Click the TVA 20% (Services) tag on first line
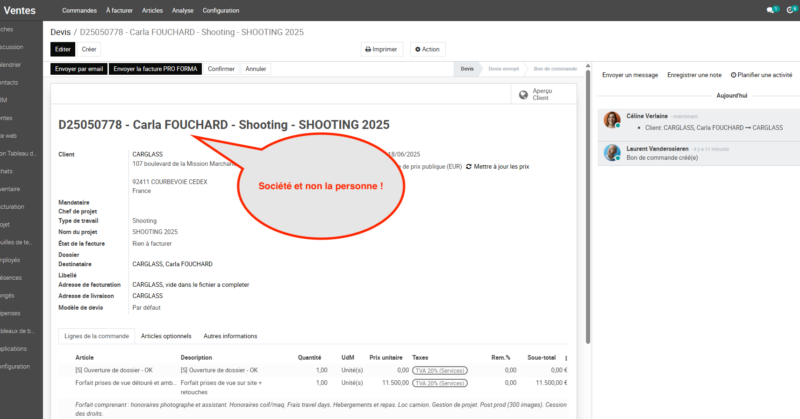Image resolution: width=800 pixels, height=419 pixels. coord(439,370)
